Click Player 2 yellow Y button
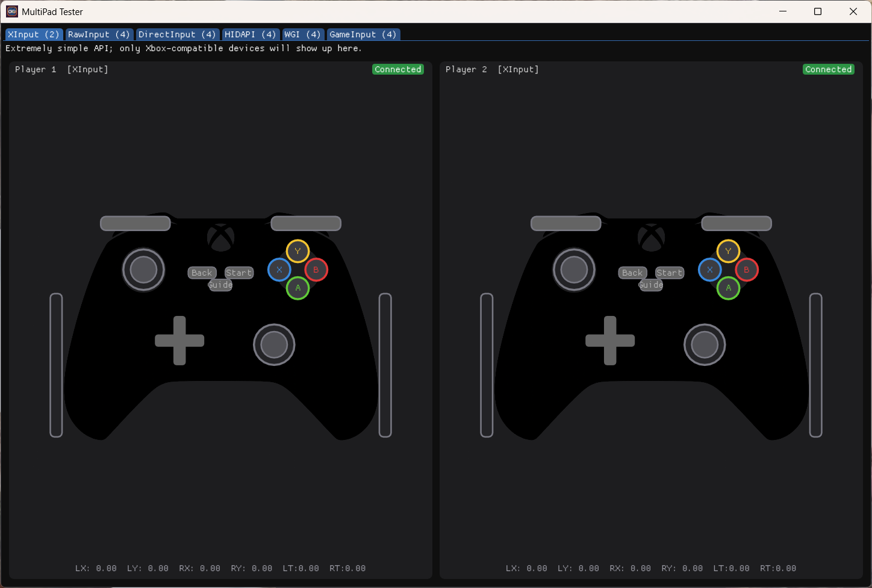Viewport: 872px width, 588px height. click(728, 251)
